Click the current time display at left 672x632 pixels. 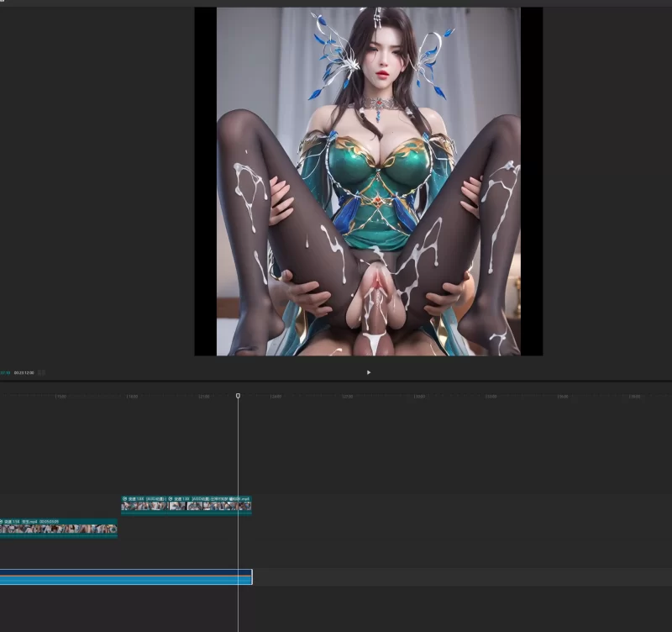(x=5, y=372)
